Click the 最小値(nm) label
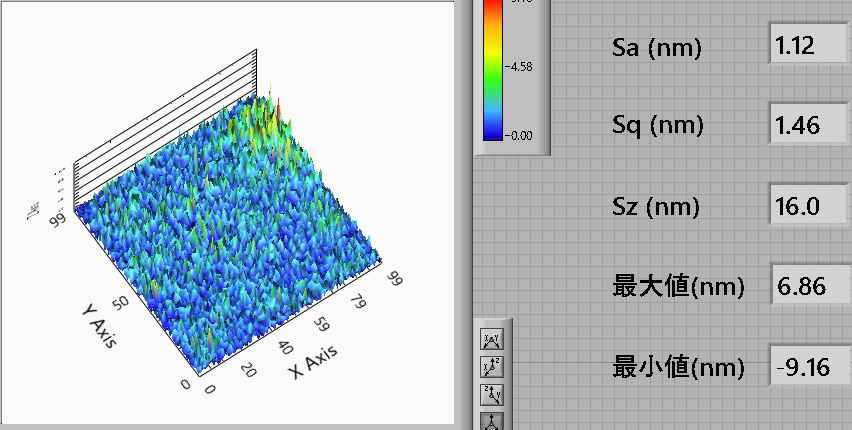The image size is (852, 430). pyautogui.click(x=678, y=367)
